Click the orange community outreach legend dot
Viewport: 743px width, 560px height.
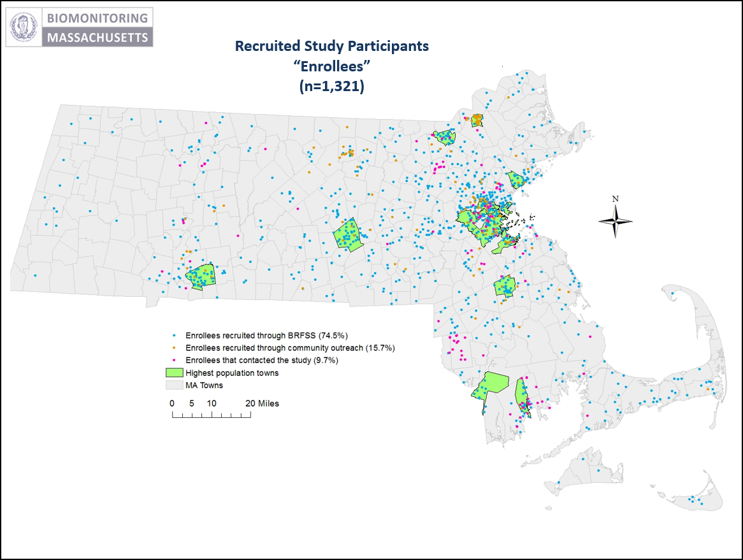point(175,348)
